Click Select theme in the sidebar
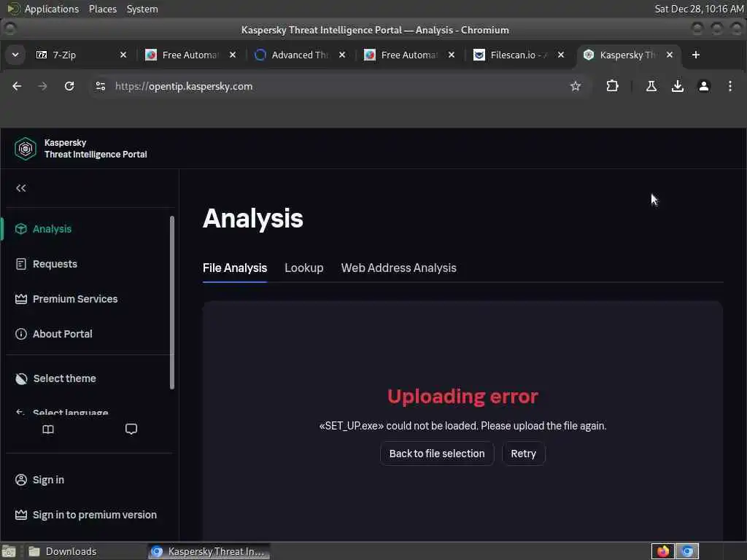 click(x=64, y=378)
